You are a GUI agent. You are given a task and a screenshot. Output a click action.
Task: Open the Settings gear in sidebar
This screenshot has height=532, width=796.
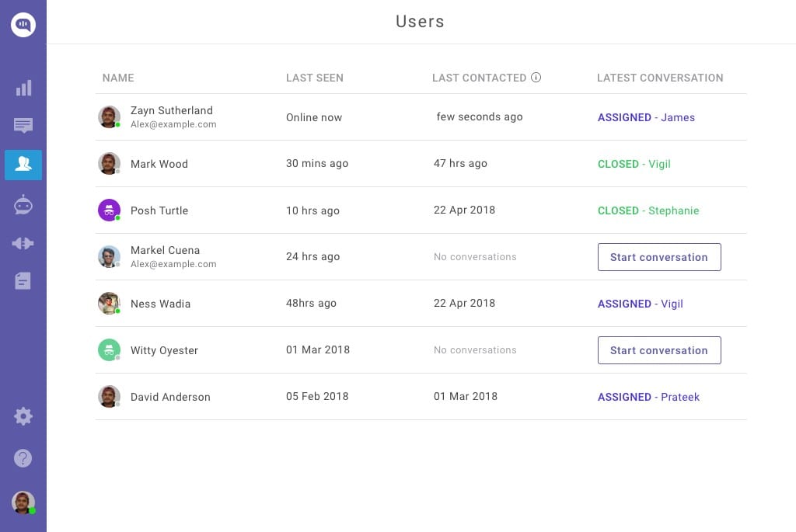click(x=23, y=416)
